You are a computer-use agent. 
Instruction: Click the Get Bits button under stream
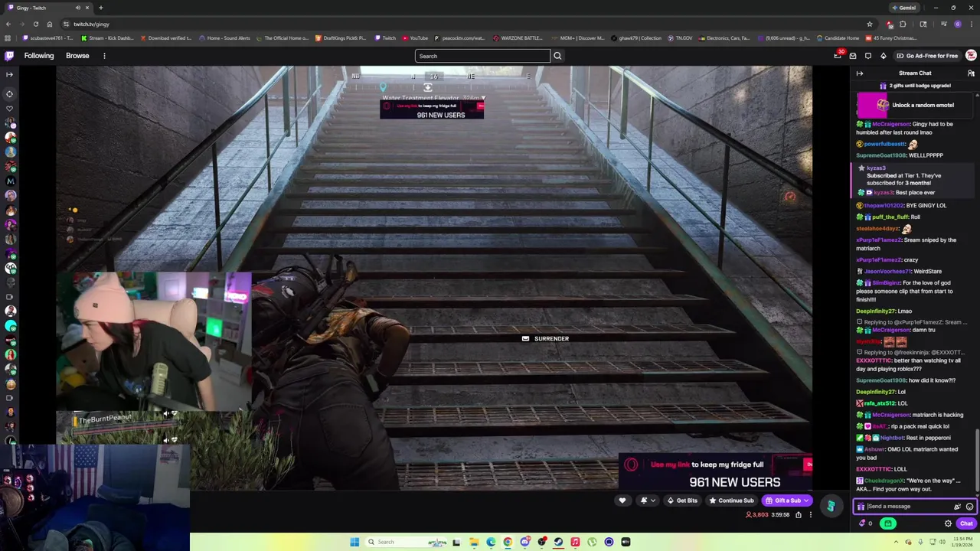[681, 500]
